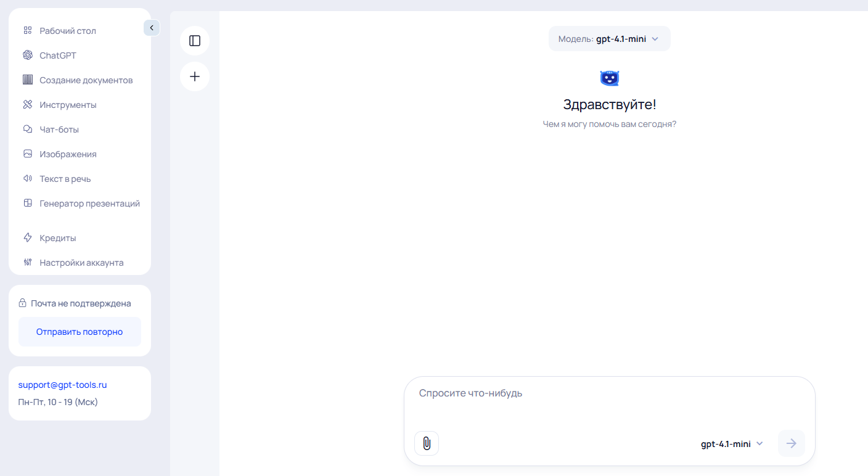Toggle the chat history panel icon

pyautogui.click(x=195, y=41)
